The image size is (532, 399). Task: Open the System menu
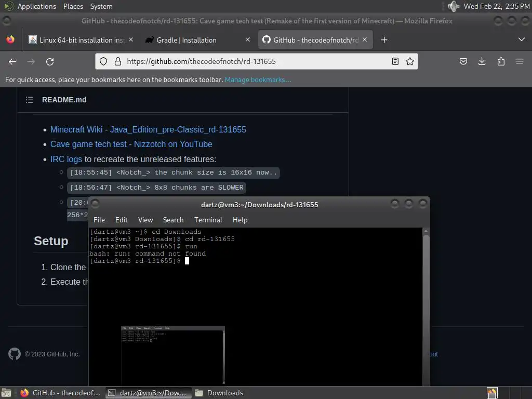[x=101, y=6]
